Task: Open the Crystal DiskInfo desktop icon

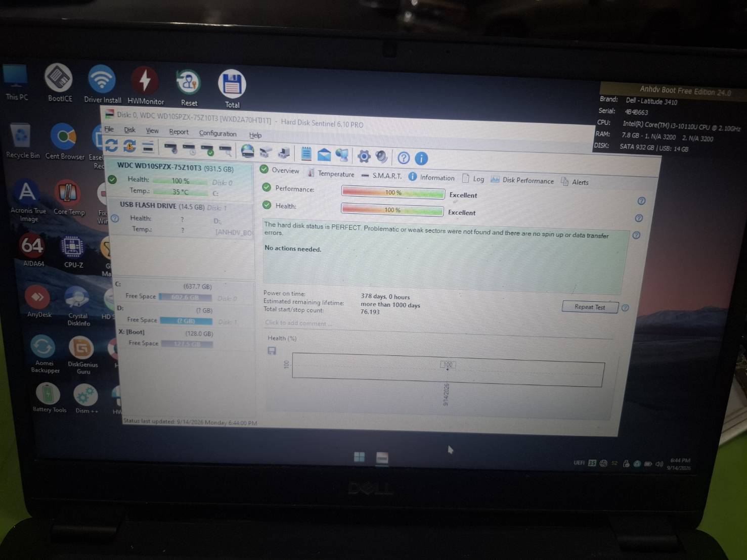Action: coord(78,306)
